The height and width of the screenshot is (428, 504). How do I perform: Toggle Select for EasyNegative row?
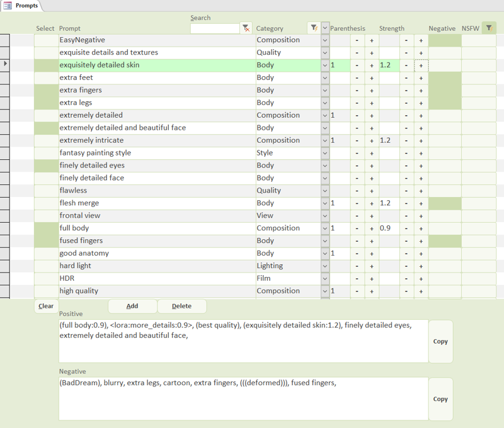coord(46,40)
